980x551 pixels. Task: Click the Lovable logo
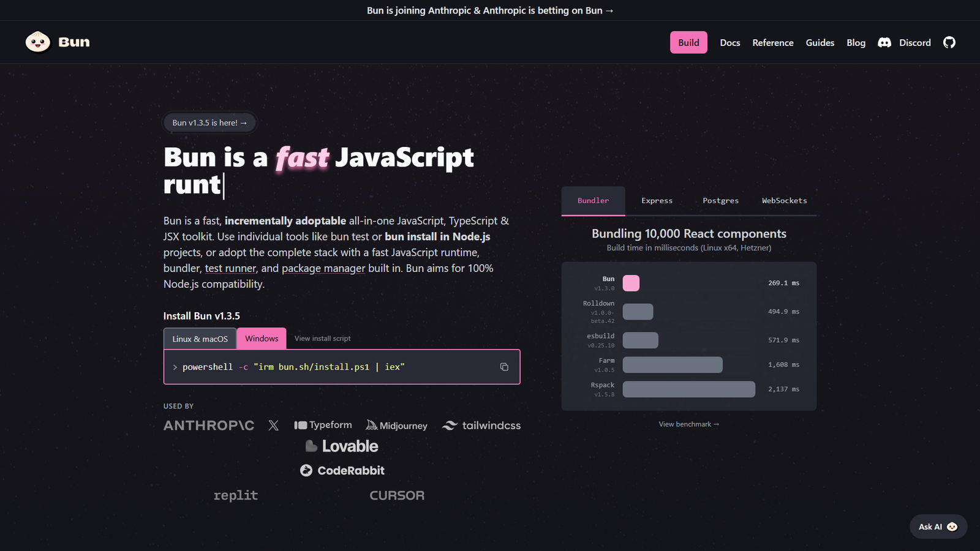pos(342,446)
